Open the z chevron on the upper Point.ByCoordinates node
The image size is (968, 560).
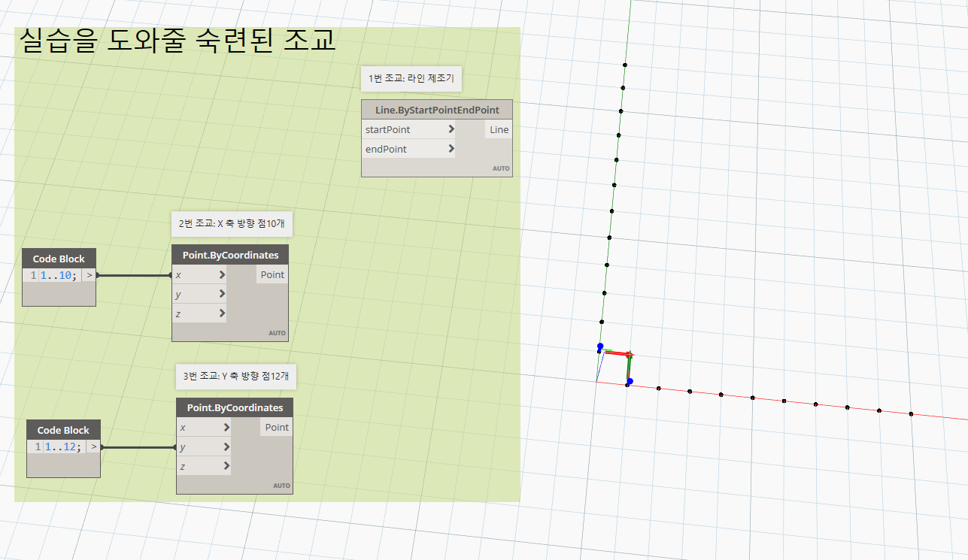(x=222, y=313)
